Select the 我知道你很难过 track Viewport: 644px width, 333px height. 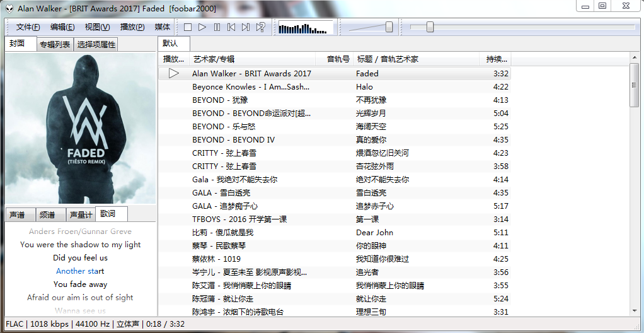coord(335,259)
